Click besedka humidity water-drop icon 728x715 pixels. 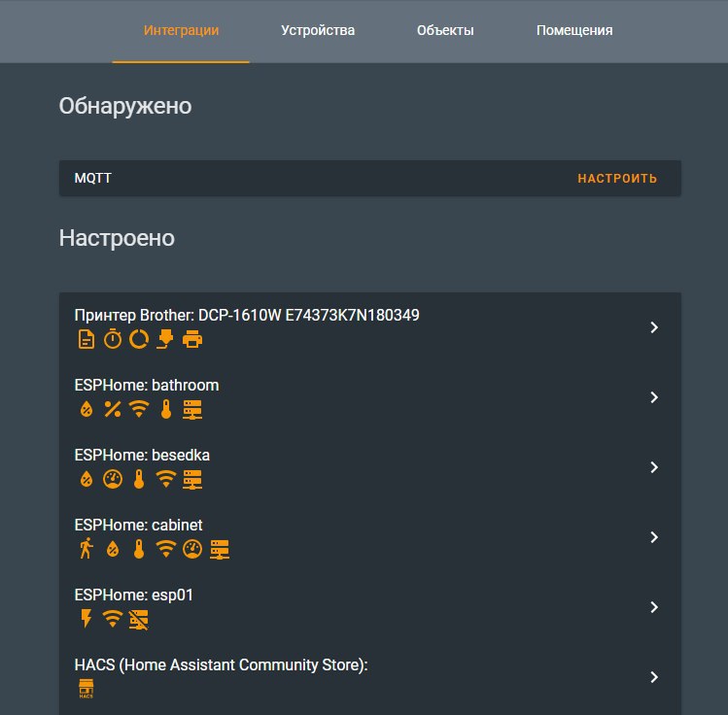tap(87, 479)
